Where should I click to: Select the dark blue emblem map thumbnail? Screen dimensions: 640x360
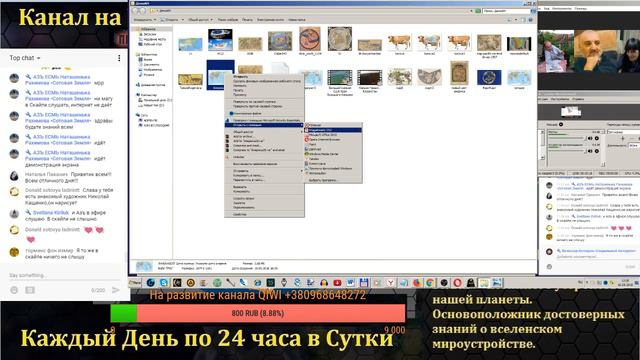point(489,79)
